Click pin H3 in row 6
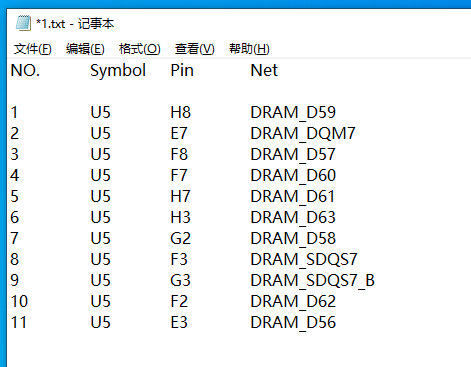Viewport: 471px width, 367px height. click(180, 217)
